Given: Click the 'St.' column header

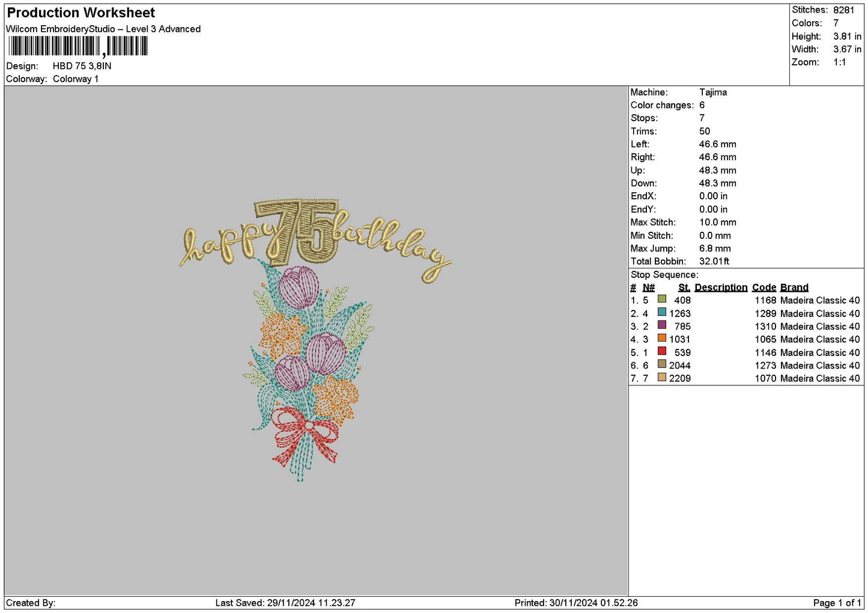Looking at the screenshot, I should [x=684, y=288].
